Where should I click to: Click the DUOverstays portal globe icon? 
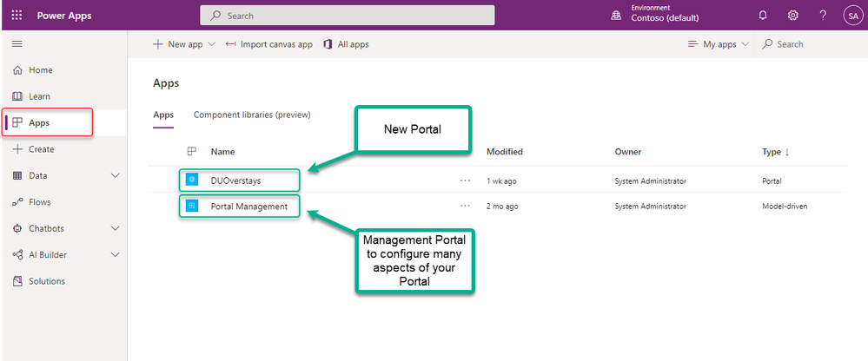(x=192, y=180)
